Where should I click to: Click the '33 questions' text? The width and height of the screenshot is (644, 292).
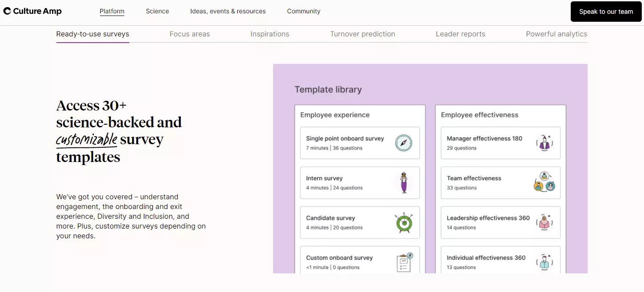point(461,188)
